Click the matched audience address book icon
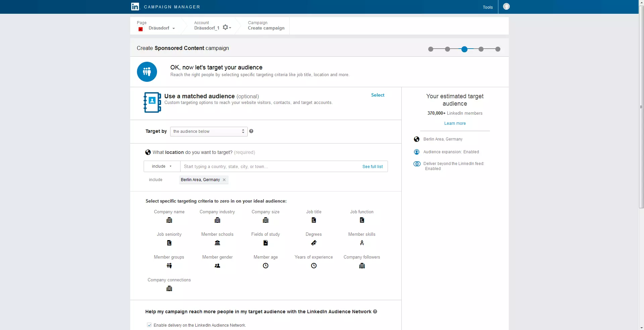 [x=152, y=102]
